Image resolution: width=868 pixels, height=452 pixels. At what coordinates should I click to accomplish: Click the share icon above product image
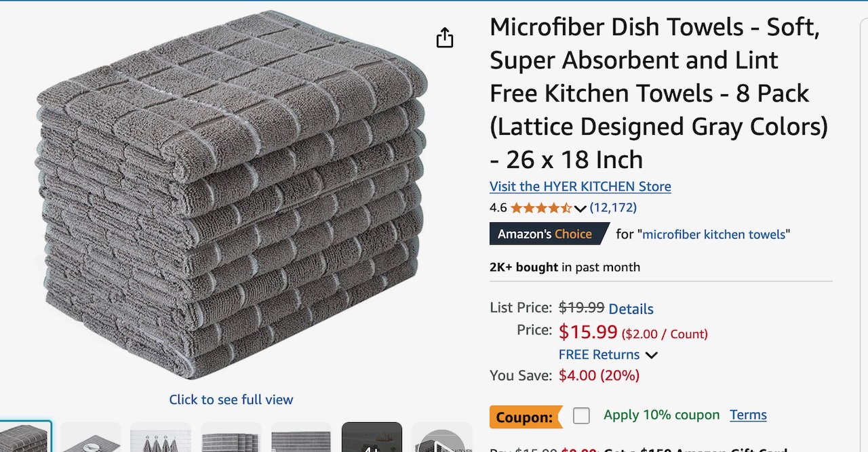click(x=444, y=38)
